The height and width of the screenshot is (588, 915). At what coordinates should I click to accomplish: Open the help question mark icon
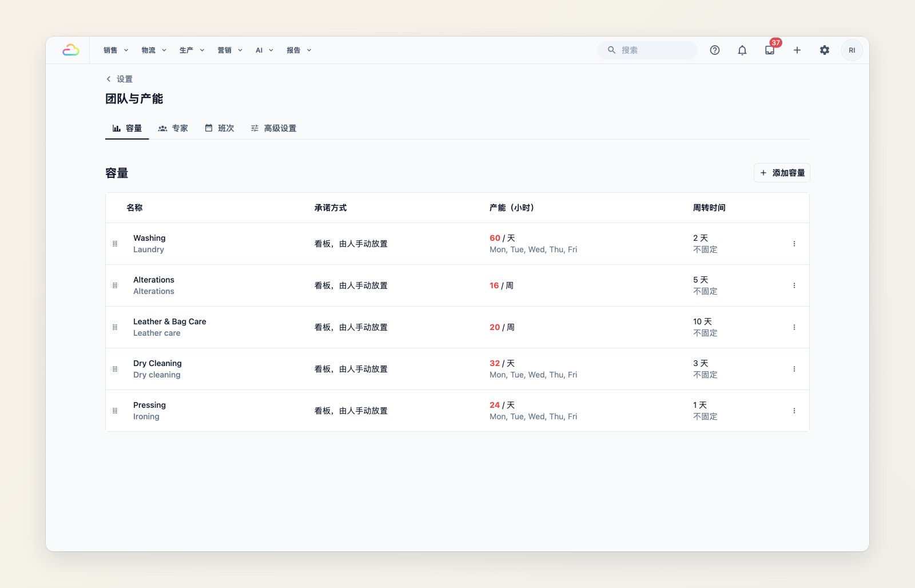click(x=715, y=50)
